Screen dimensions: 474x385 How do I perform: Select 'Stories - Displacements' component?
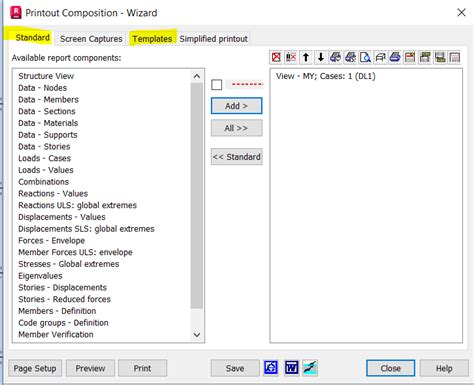(x=63, y=287)
